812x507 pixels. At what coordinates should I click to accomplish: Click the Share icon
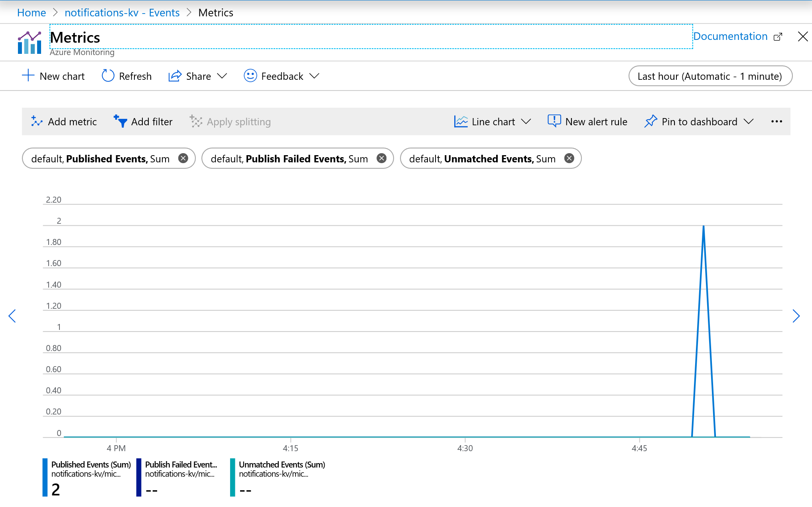click(x=175, y=76)
